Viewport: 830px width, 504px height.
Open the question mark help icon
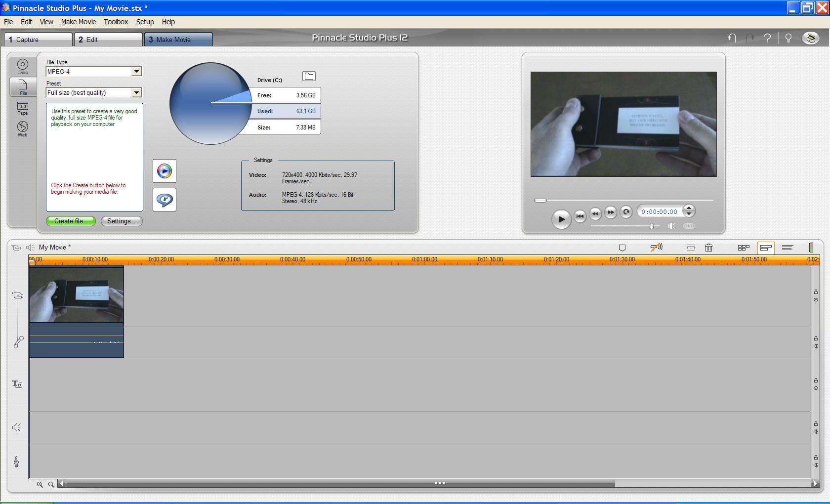(x=768, y=38)
